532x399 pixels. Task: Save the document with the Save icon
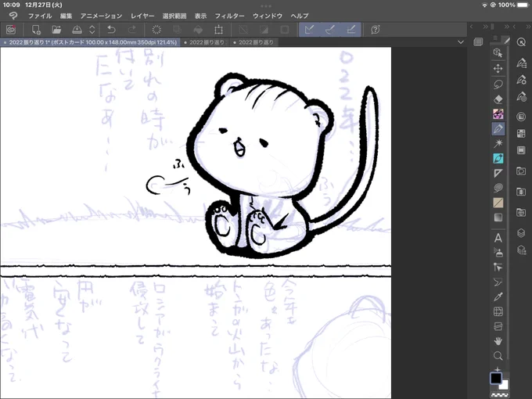point(77,30)
